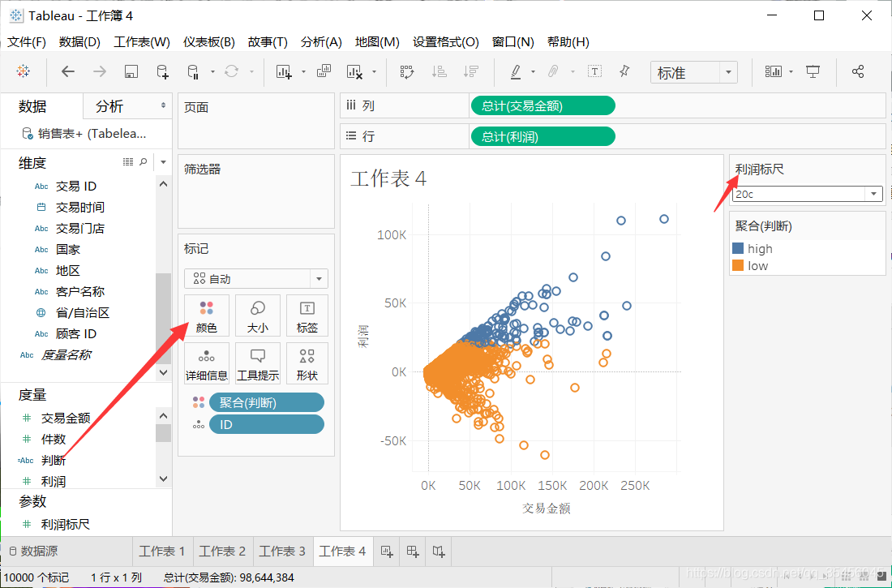Click new worksheet chart icon in toolbar

pyautogui.click(x=284, y=71)
